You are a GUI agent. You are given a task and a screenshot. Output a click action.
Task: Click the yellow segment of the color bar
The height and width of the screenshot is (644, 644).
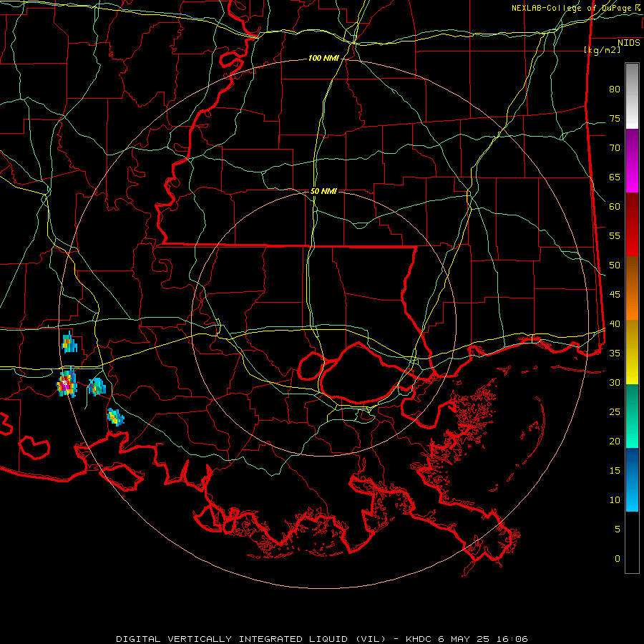[x=632, y=352]
